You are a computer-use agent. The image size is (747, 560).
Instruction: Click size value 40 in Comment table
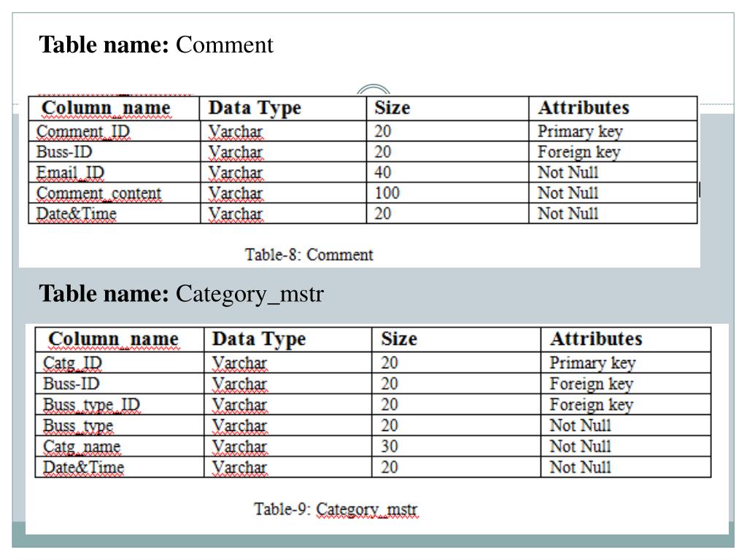pyautogui.click(x=382, y=172)
